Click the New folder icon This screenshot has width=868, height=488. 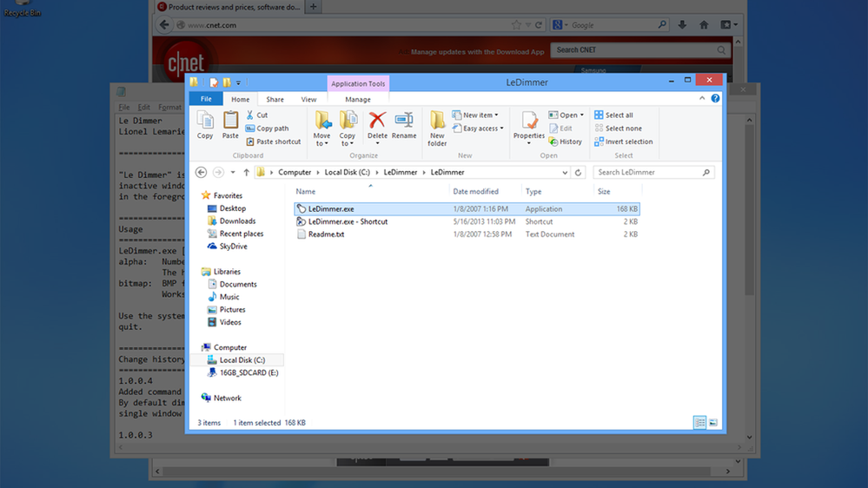pyautogui.click(x=437, y=120)
